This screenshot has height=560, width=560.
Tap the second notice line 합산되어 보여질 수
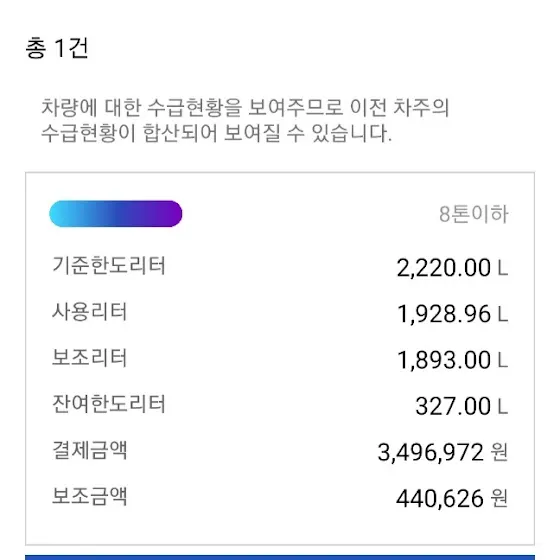(216, 133)
